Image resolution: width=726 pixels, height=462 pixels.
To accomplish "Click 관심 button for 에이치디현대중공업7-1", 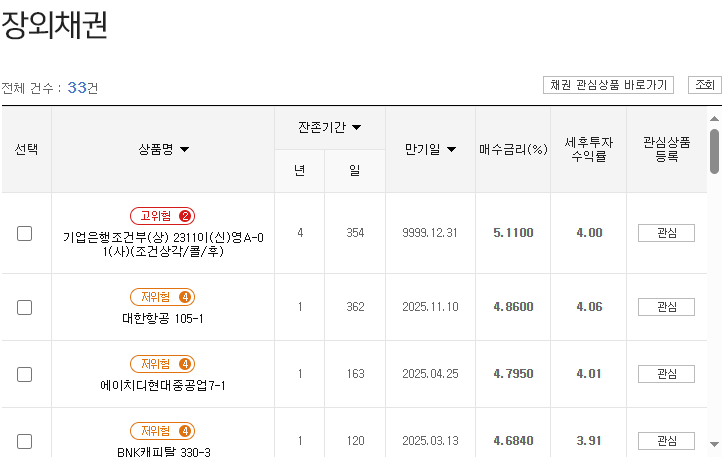I will pyautogui.click(x=666, y=374).
